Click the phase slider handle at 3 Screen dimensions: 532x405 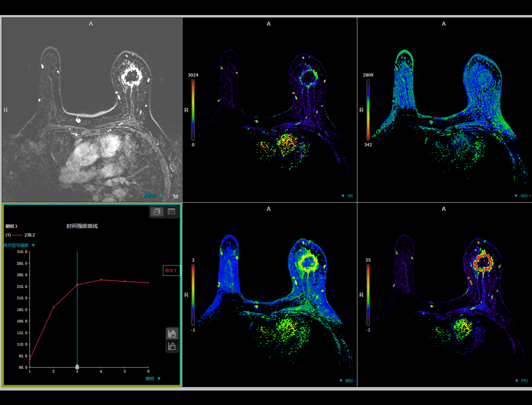(x=77, y=367)
